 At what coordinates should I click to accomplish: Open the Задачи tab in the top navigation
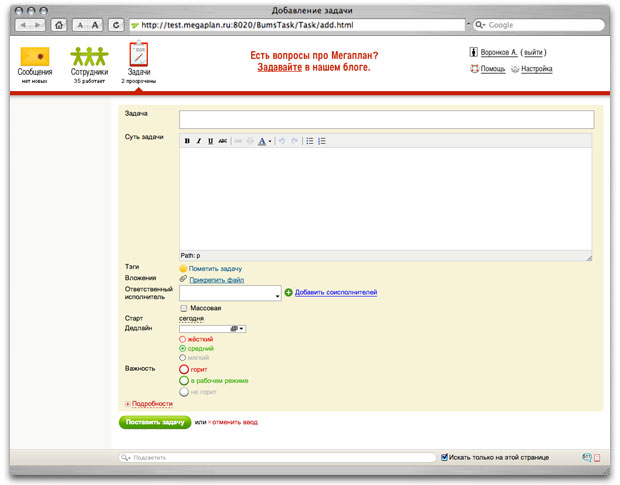click(138, 60)
